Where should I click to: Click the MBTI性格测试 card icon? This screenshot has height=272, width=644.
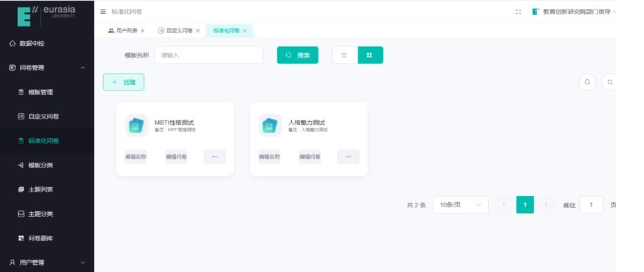(136, 125)
